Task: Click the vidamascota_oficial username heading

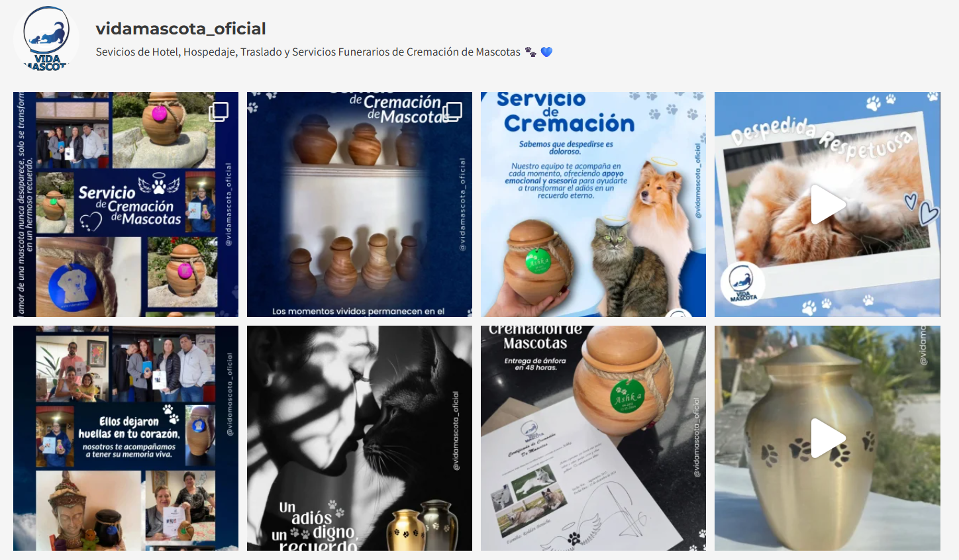Action: point(181,28)
